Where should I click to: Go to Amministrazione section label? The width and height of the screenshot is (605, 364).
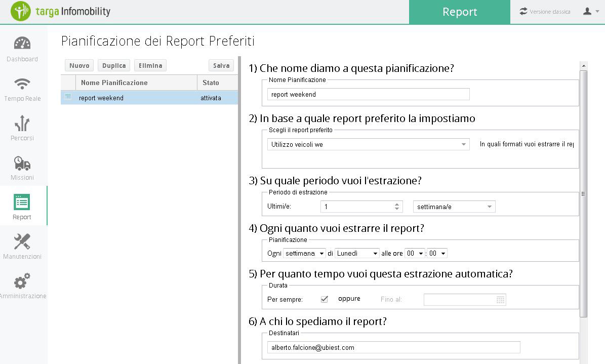point(23,296)
